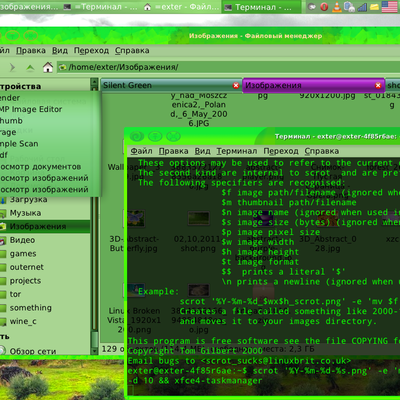Screen dimensions: 400x400
Task: Click the US flag keyboard layout indicator
Action: click(x=389, y=7)
